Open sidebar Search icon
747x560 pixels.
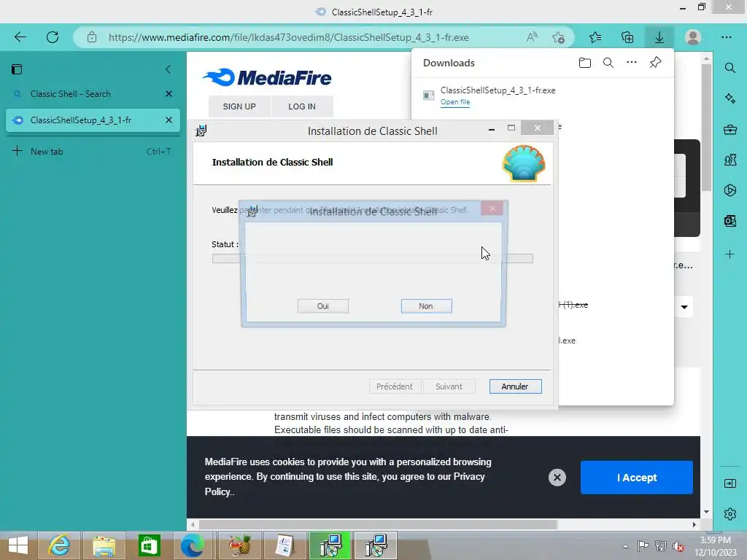pyautogui.click(x=729, y=68)
